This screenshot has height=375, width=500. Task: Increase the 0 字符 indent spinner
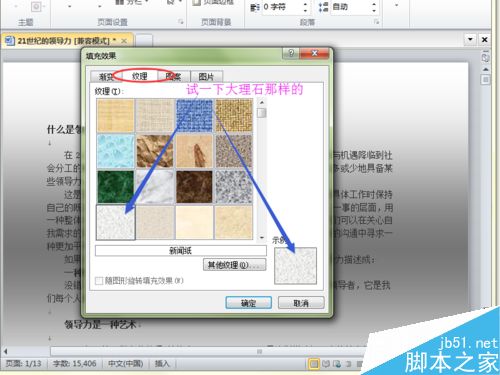(x=305, y=4)
